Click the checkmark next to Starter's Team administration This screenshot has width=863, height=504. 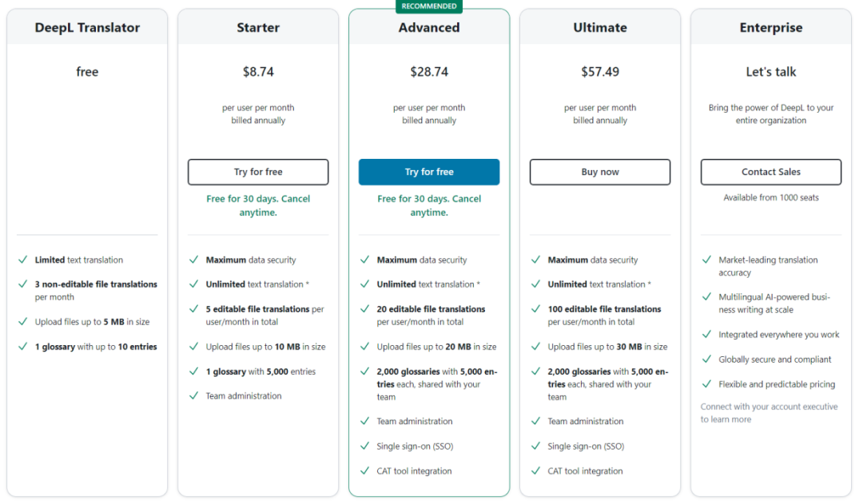[193, 395]
